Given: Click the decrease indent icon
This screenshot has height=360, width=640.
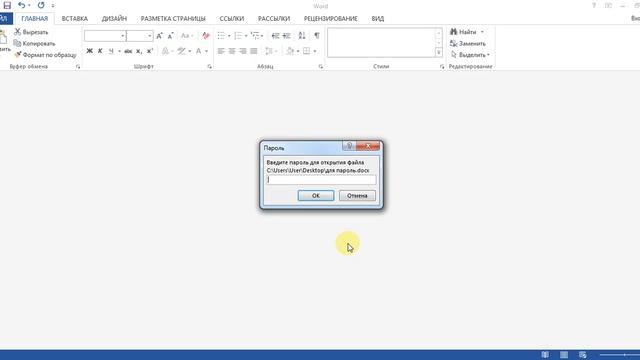Looking at the screenshot, I should coord(276,36).
